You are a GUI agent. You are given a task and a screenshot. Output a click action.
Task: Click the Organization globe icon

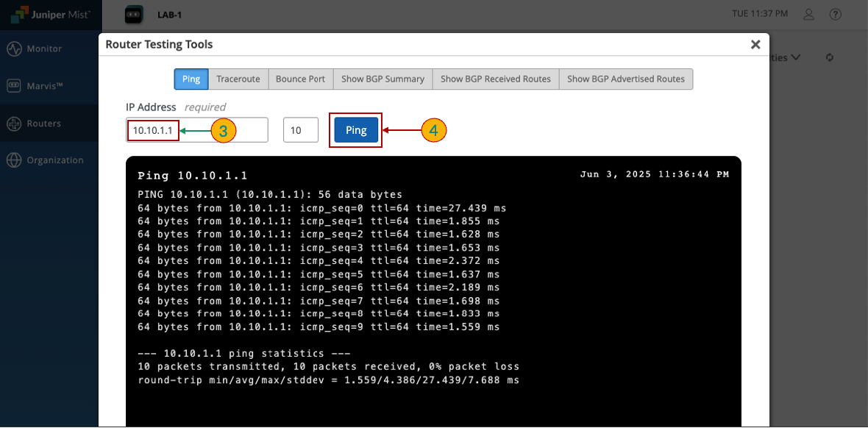point(14,160)
